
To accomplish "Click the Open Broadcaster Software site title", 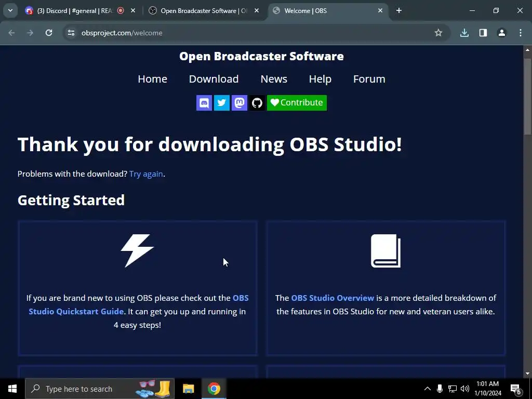I will (x=261, y=56).
